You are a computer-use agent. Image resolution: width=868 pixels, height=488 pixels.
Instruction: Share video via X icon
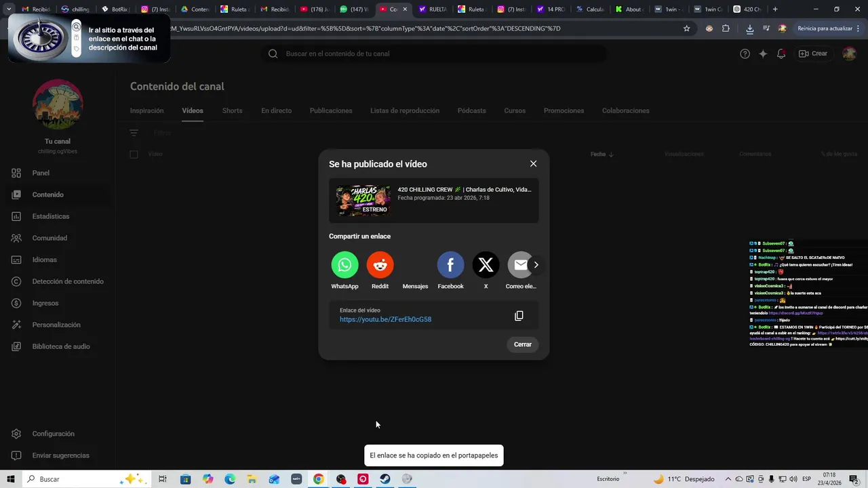pyautogui.click(x=486, y=265)
